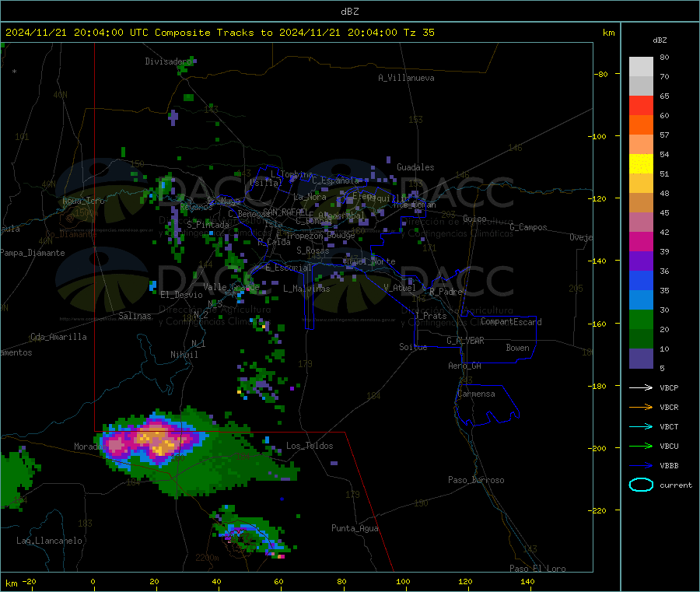Image resolution: width=700 pixels, height=592 pixels.
Task: Click the El_Desvio place label
Action: [x=182, y=295]
